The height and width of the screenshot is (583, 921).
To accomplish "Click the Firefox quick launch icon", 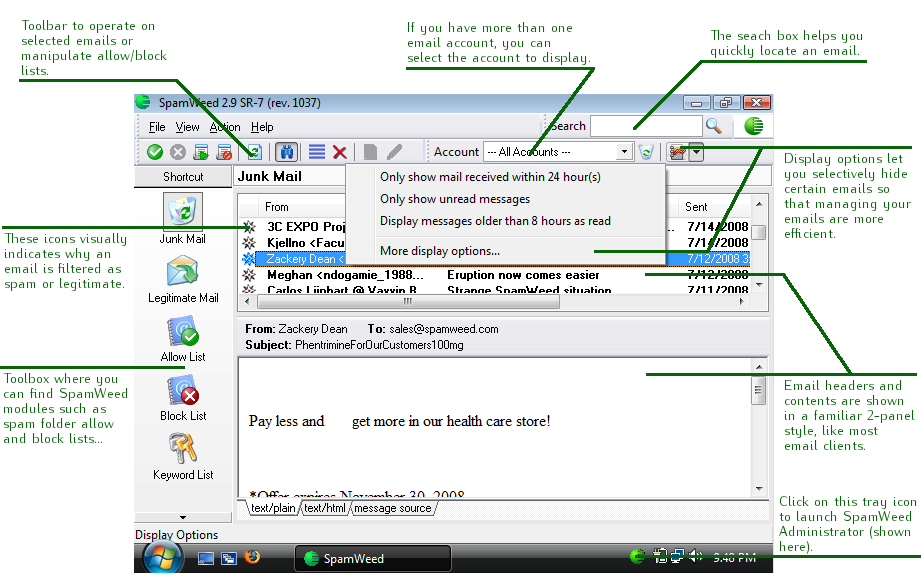I will 253,557.
